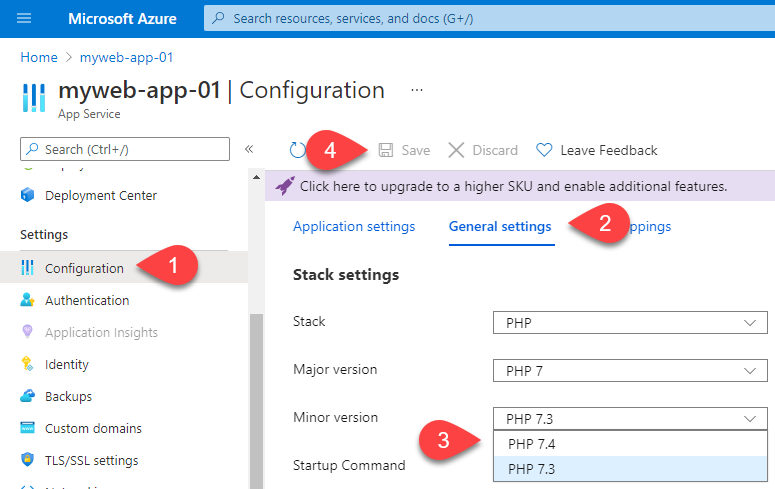Click the Discard X icon

[x=456, y=150]
